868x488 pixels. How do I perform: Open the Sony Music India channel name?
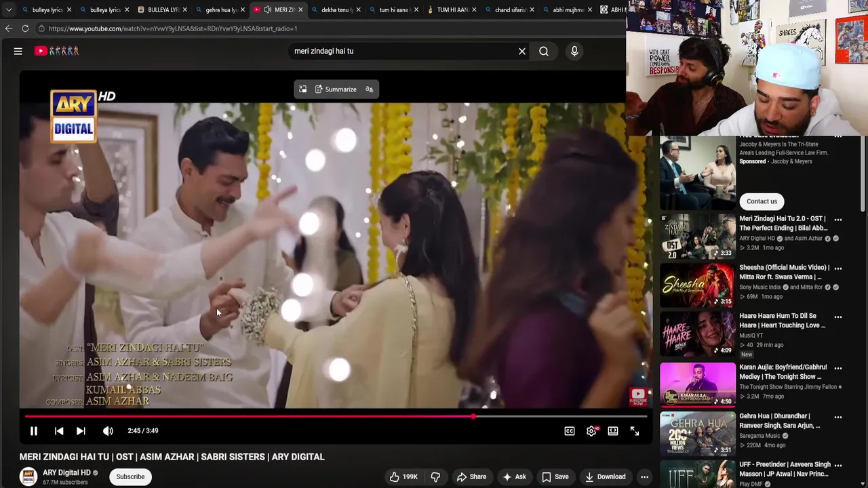(760, 287)
